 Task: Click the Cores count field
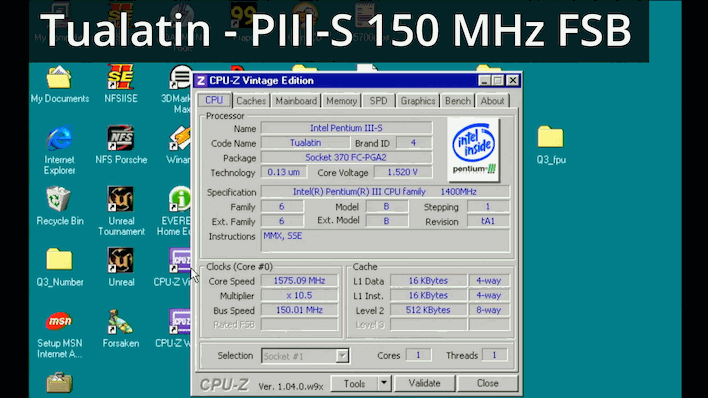coord(418,355)
